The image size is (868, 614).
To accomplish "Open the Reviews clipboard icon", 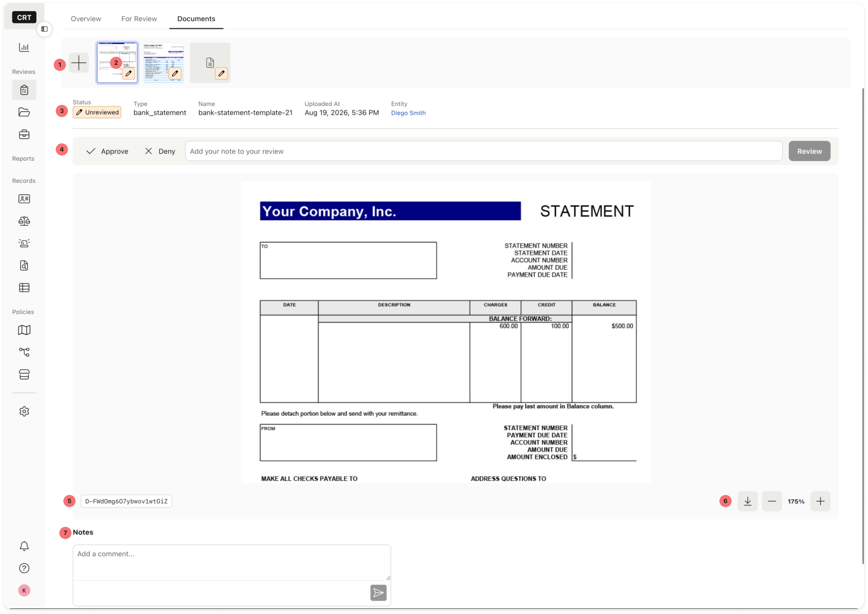I will coord(24,90).
